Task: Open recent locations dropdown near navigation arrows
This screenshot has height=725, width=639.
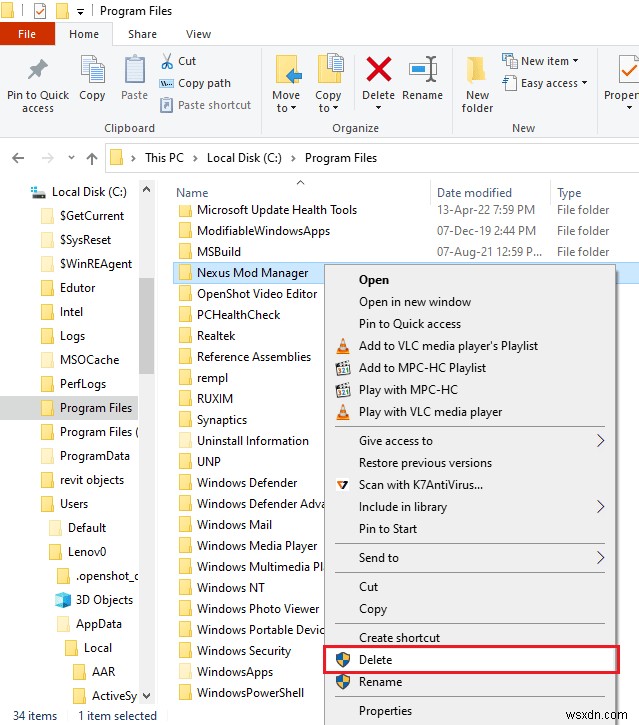Action: click(71, 158)
